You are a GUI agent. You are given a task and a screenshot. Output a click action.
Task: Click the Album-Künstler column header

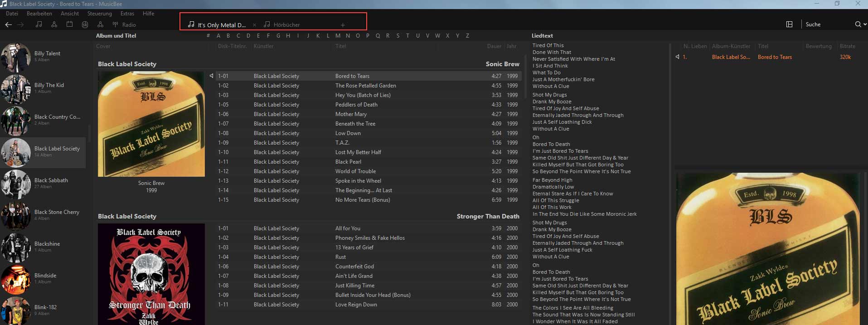pyautogui.click(x=731, y=46)
